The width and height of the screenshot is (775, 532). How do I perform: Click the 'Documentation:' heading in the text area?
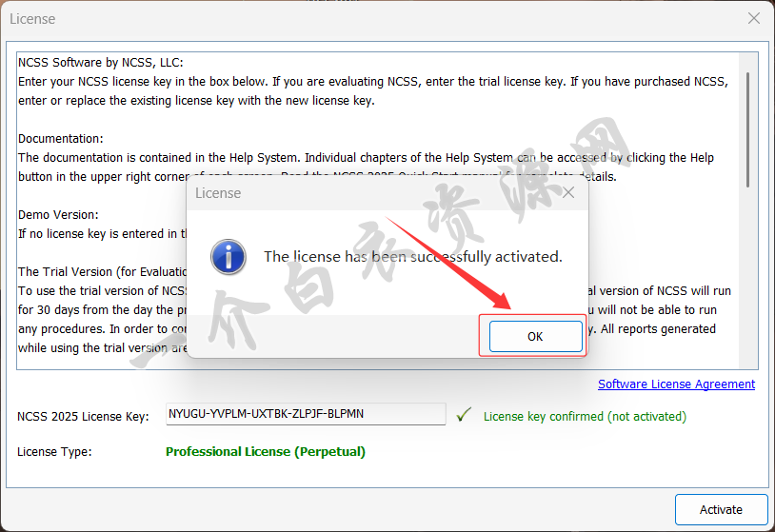[x=61, y=139]
